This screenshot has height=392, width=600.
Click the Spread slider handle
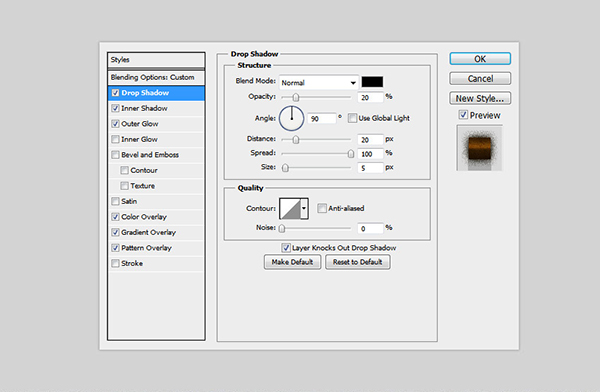[351, 154]
